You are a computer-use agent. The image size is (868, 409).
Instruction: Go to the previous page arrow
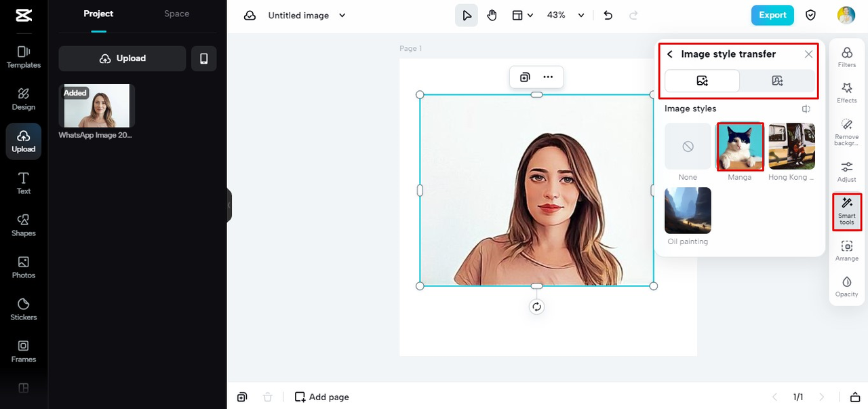pyautogui.click(x=775, y=397)
